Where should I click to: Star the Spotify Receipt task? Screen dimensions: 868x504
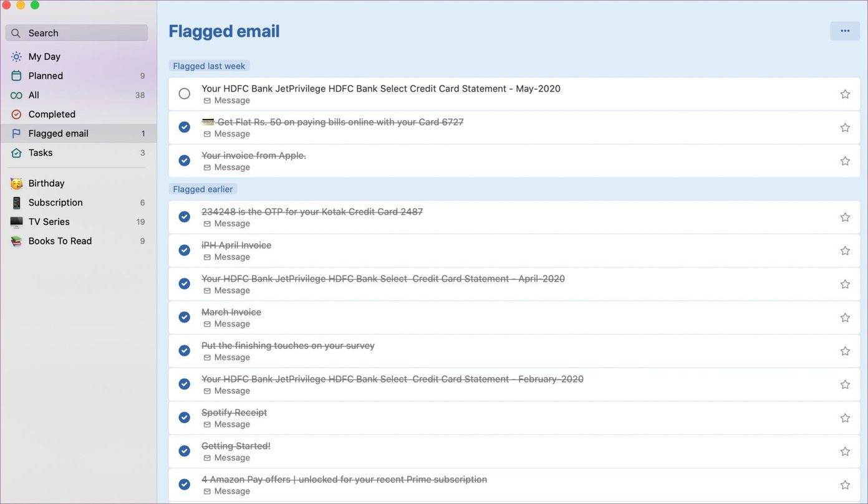(845, 417)
